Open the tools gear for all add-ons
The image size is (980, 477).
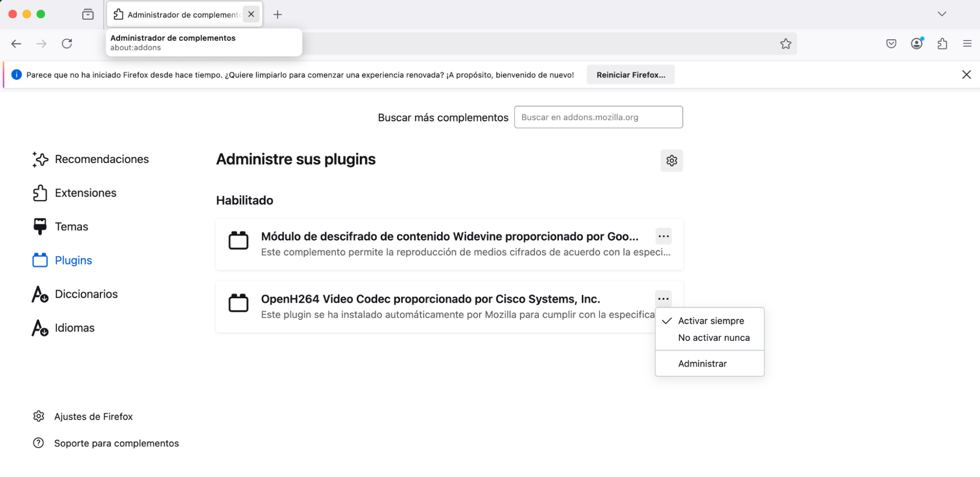pyautogui.click(x=672, y=161)
